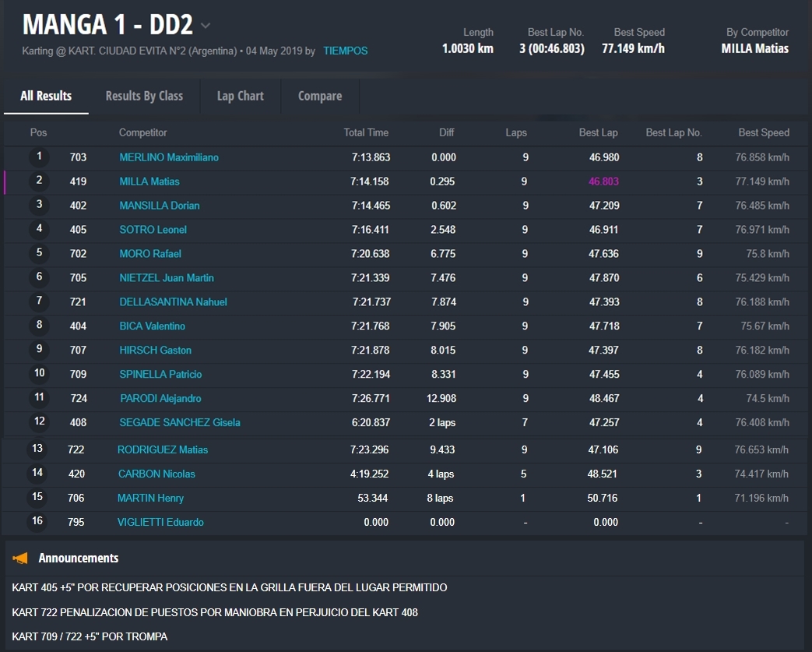Open competitor MERLINO Maximiliano
This screenshot has height=652, width=812.
coord(168,157)
